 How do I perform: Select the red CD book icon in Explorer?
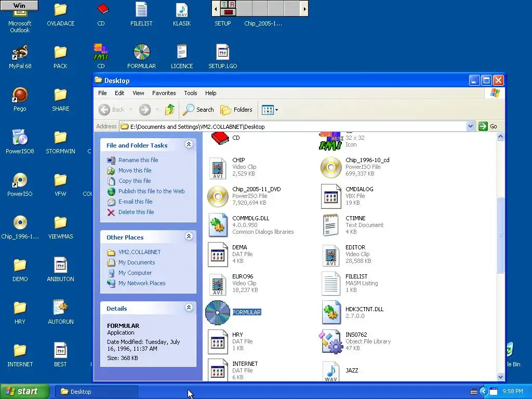[x=220, y=138]
